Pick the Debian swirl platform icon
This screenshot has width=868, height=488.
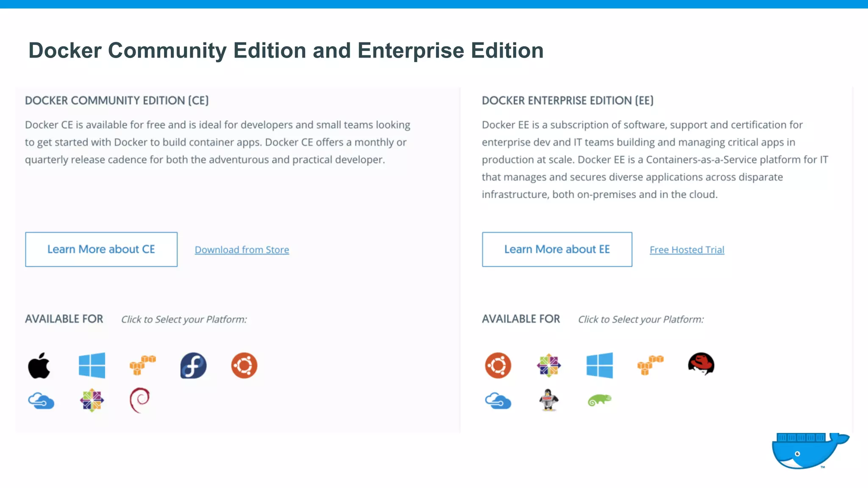coord(140,400)
